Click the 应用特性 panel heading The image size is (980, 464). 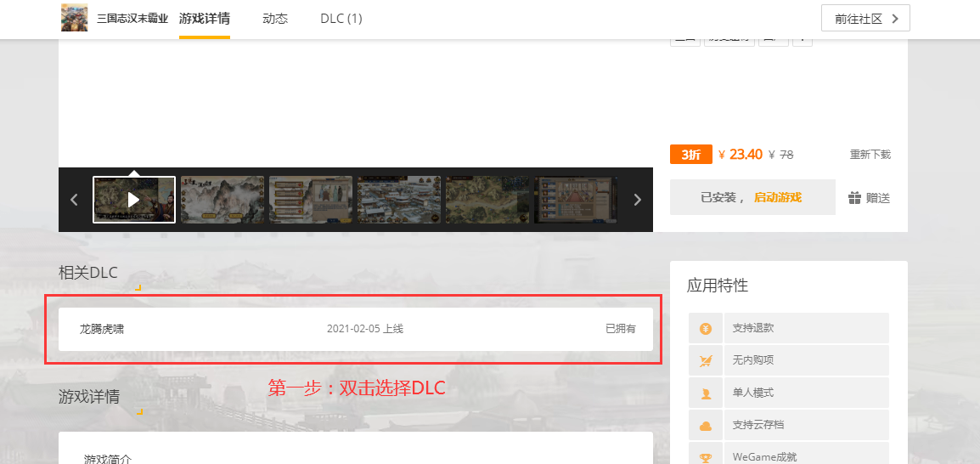[718, 286]
